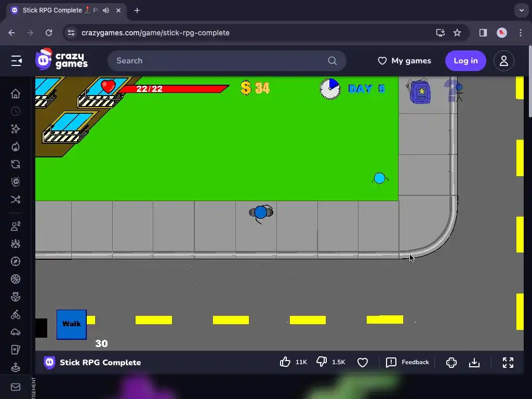Click the magnifier search icon
532x399 pixels.
tap(332, 61)
